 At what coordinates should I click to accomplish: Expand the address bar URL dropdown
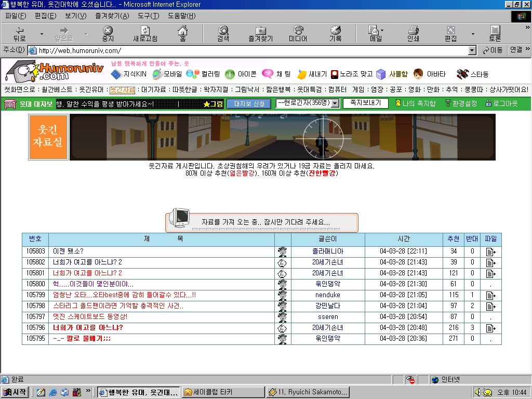click(472, 50)
